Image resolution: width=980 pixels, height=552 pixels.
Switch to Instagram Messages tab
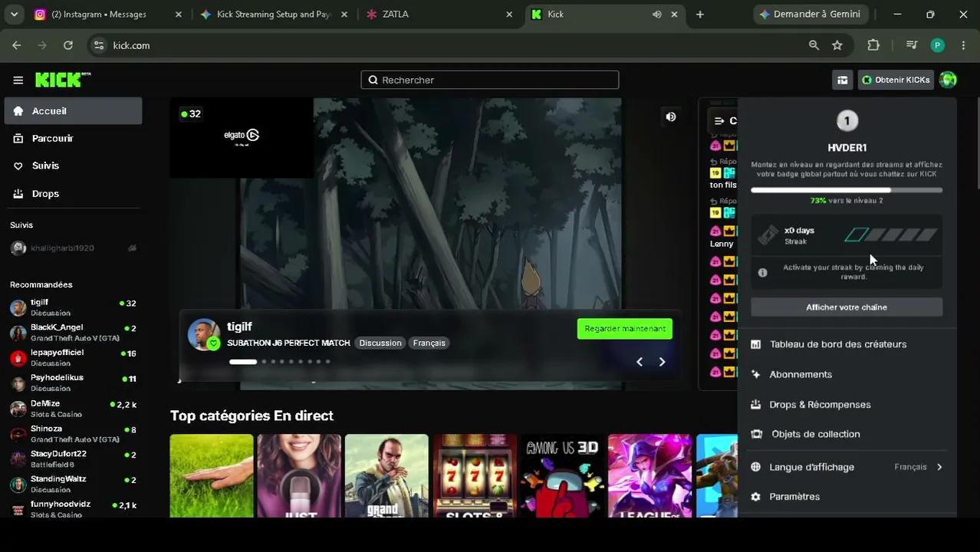pyautogui.click(x=108, y=14)
